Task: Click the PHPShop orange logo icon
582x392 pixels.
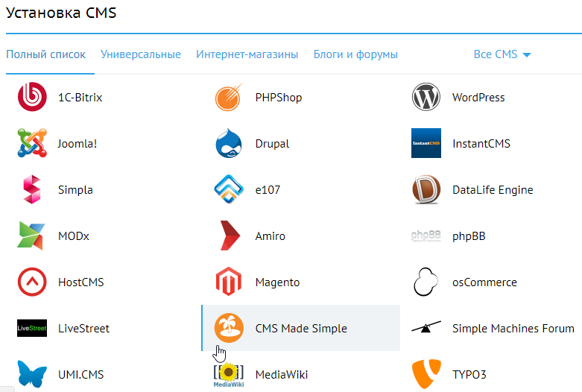Action: point(229,97)
